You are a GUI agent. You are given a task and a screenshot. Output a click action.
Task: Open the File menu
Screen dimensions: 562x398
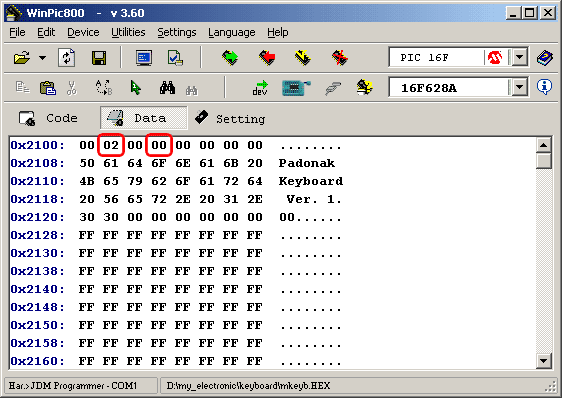click(17, 32)
